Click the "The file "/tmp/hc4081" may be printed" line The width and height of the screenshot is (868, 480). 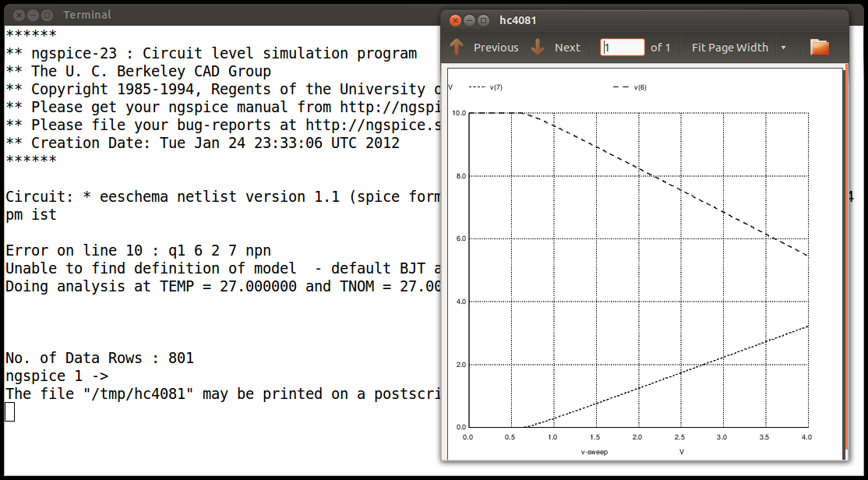click(x=223, y=394)
